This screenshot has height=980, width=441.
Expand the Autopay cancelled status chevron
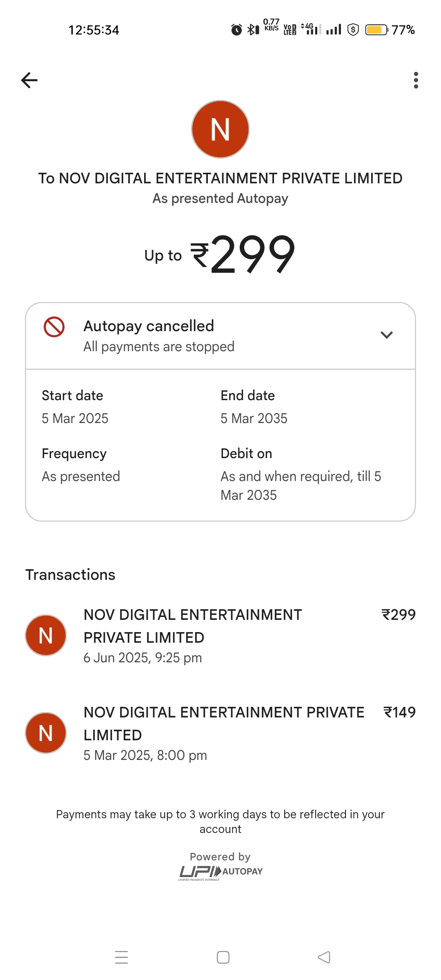click(x=386, y=335)
